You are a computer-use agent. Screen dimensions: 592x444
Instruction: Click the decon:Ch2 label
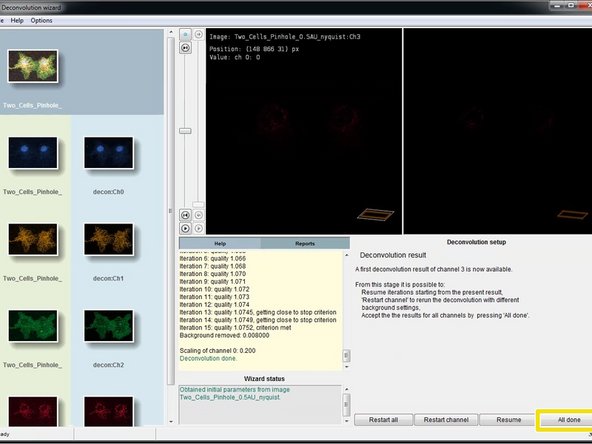pos(108,365)
